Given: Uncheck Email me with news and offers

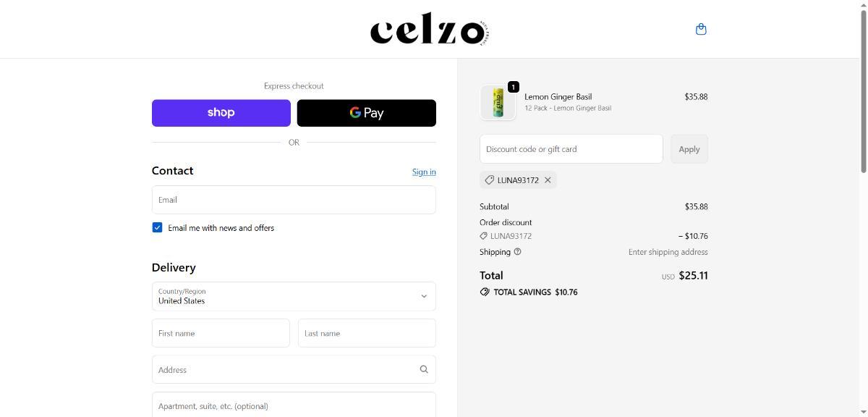Looking at the screenshot, I should click(x=157, y=227).
